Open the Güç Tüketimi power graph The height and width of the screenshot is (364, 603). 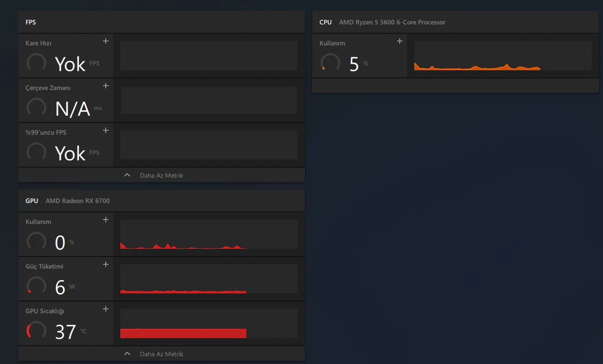[209, 279]
